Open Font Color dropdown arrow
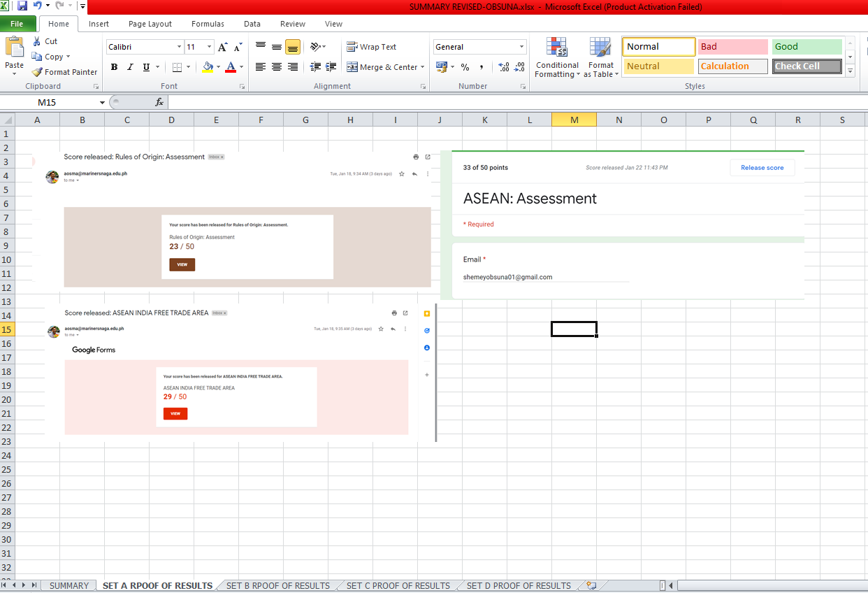Screen dimensions: 868x593 [242, 67]
